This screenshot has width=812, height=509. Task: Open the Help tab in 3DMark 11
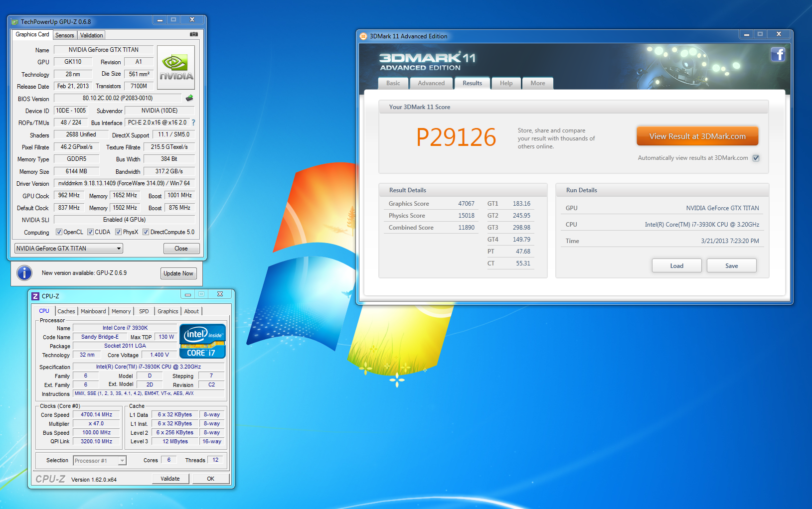click(x=506, y=83)
